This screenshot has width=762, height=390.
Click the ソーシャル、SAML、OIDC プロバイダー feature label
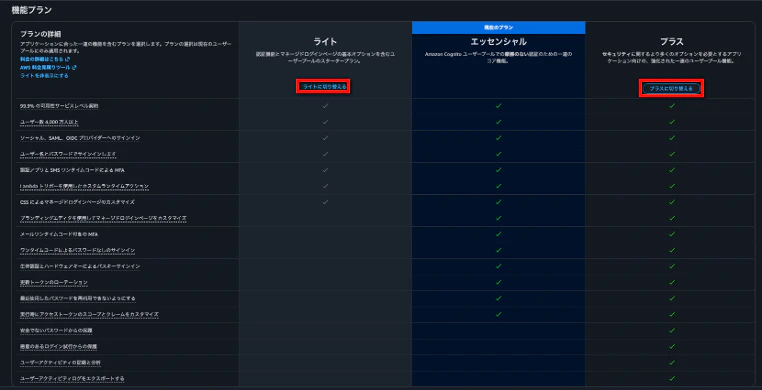pos(80,138)
